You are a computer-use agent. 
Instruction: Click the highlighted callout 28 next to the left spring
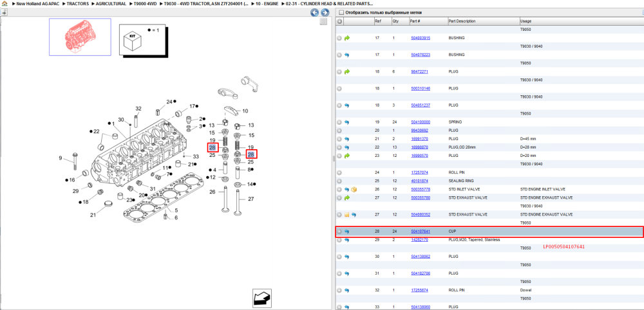coord(213,148)
